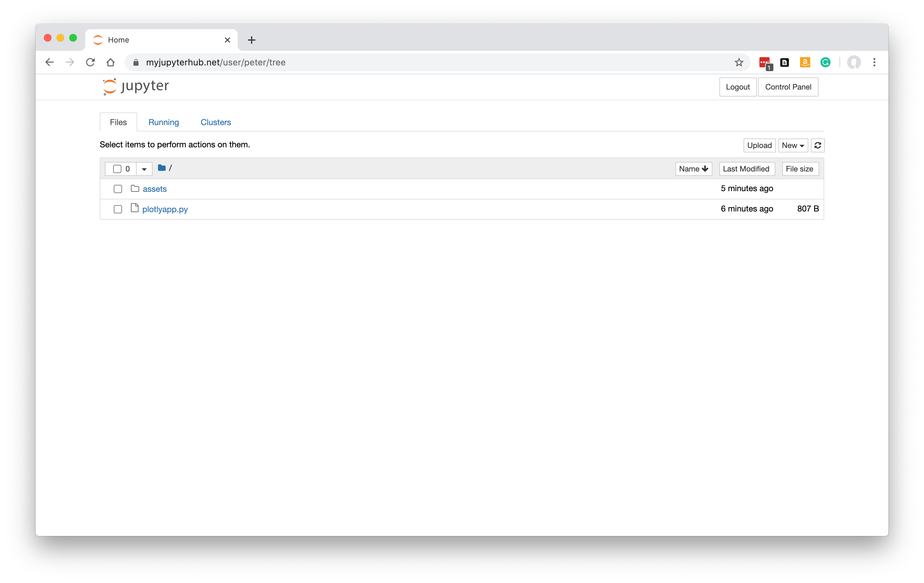
Task: Switch to the Clusters tab
Action: pos(216,122)
